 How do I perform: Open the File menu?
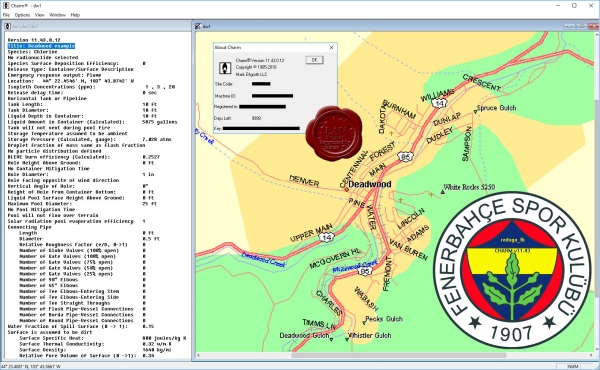click(6, 15)
